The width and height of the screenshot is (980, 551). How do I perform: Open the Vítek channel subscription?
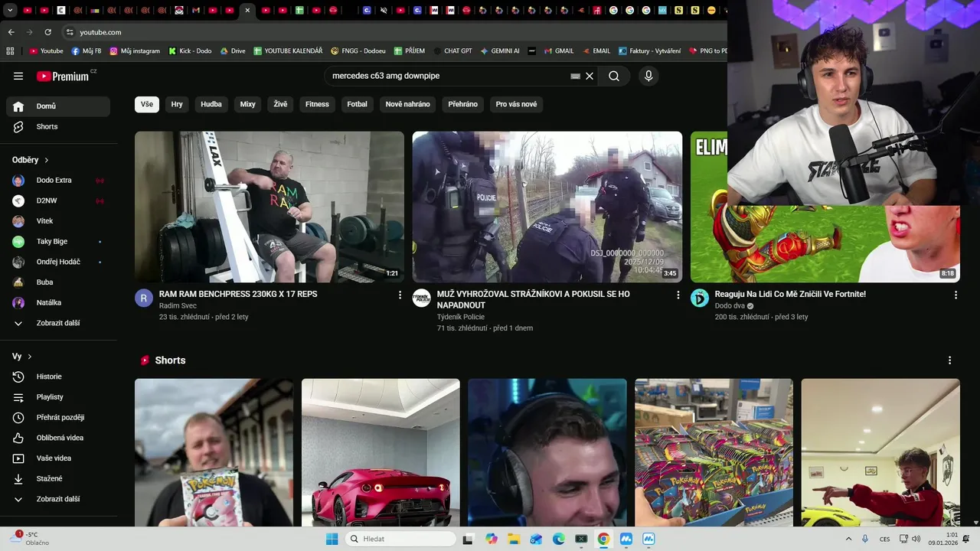58,221
